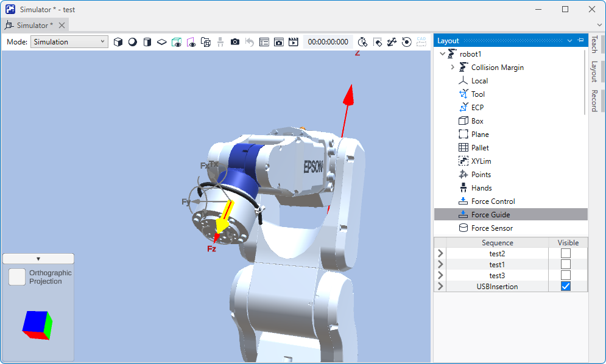Click the camera snapshot icon in toolbar
This screenshot has width=606, height=364.
tap(235, 42)
